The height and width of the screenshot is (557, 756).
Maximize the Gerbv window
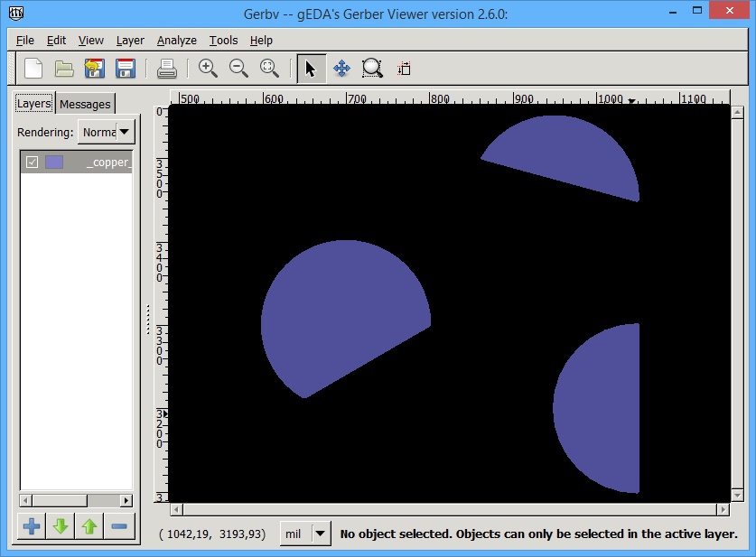[697, 11]
